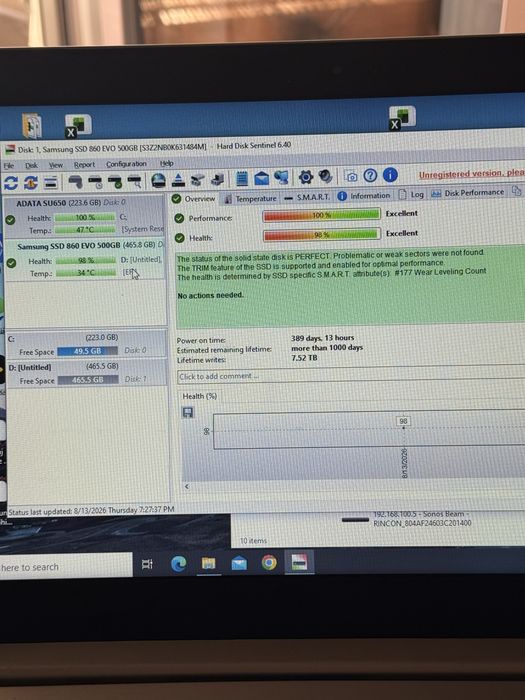The image size is (525, 700).
Task: Click the comment input field
Action: [x=351, y=376]
